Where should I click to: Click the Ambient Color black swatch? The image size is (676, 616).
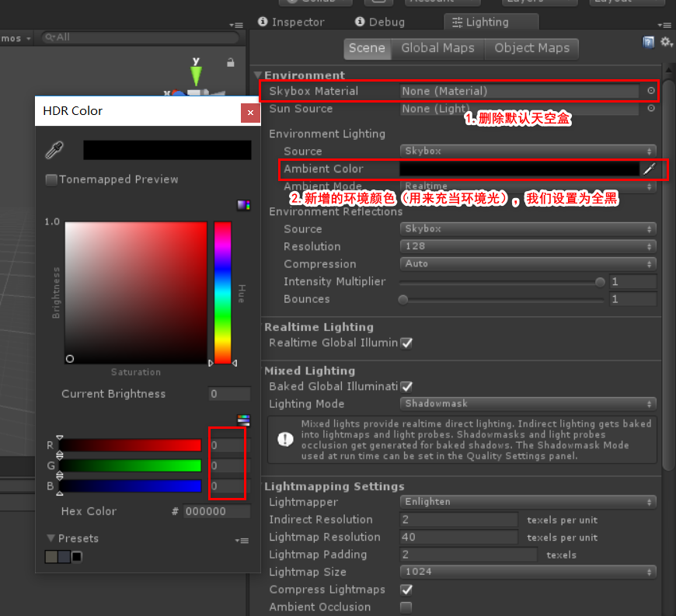pos(520,169)
